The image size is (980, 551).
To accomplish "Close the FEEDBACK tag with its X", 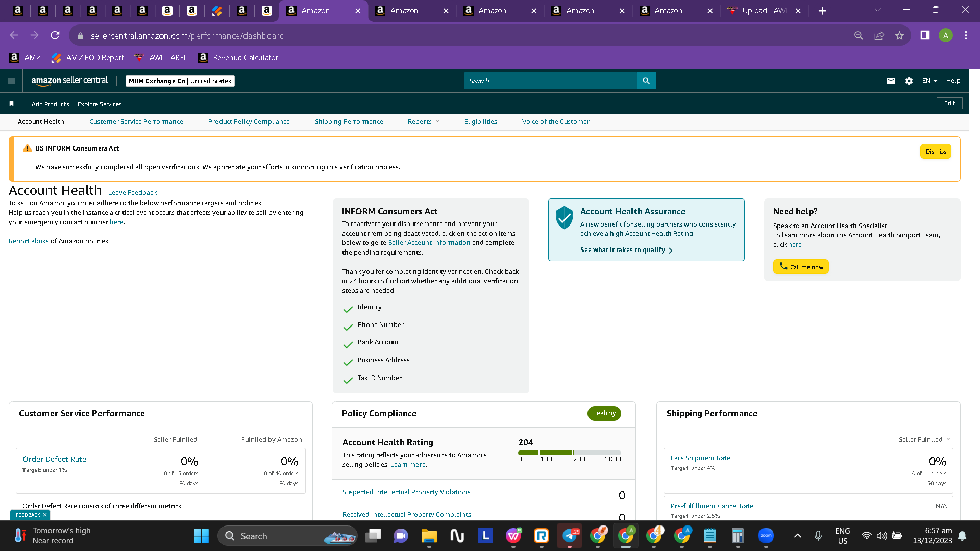I will 45,515.
